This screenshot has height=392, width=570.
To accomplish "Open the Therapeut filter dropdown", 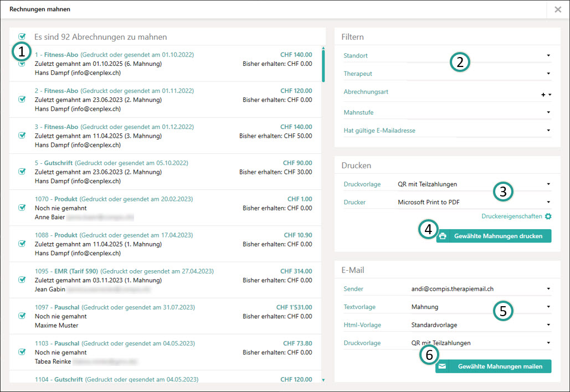I will (548, 74).
